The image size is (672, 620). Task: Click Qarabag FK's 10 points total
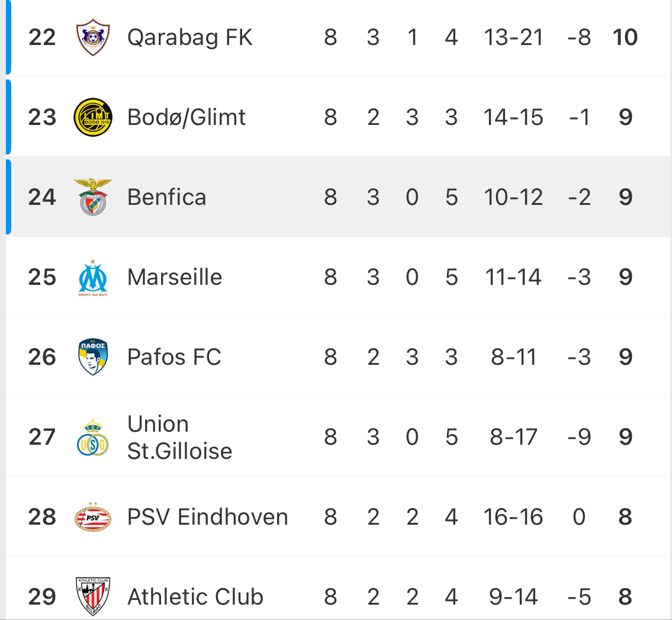(x=625, y=37)
